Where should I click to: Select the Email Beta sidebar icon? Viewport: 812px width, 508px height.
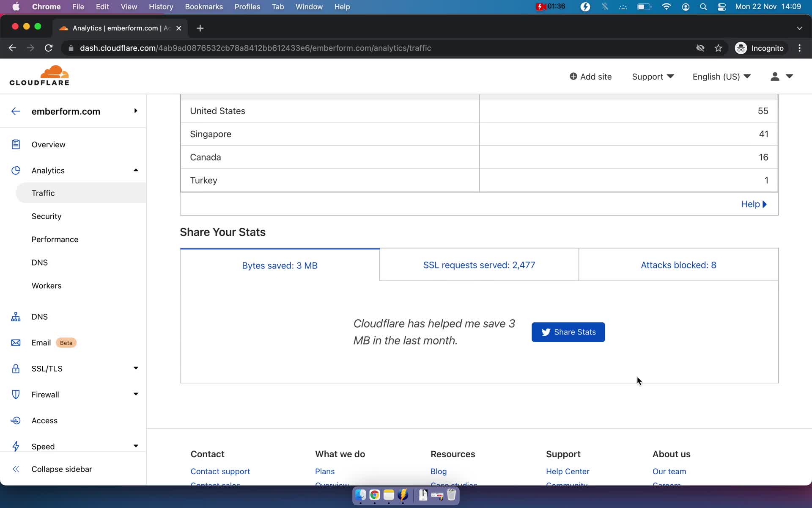pos(16,342)
